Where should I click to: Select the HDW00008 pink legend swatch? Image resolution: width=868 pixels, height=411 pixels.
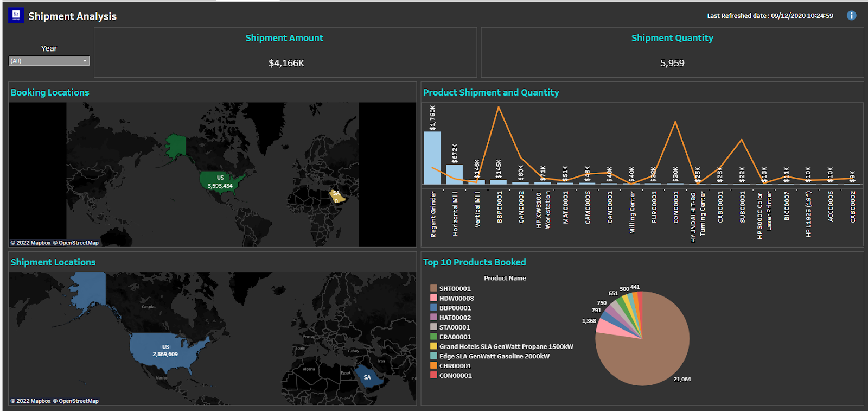click(x=433, y=298)
